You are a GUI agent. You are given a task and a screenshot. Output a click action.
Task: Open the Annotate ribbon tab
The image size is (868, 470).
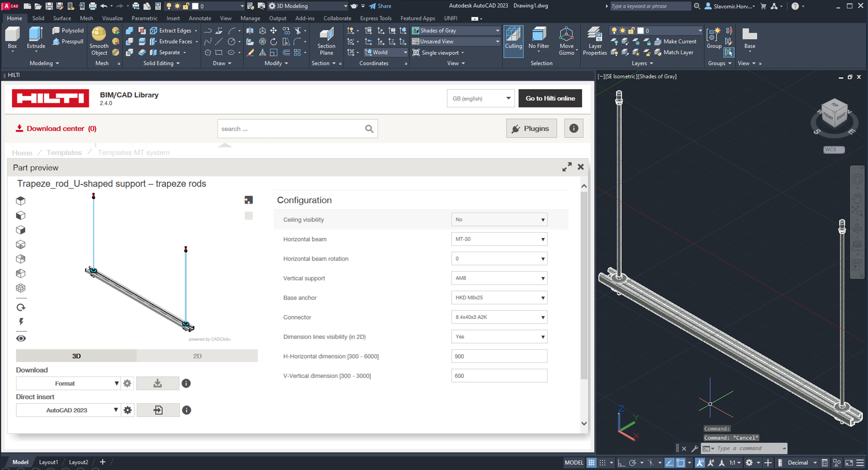pos(200,18)
